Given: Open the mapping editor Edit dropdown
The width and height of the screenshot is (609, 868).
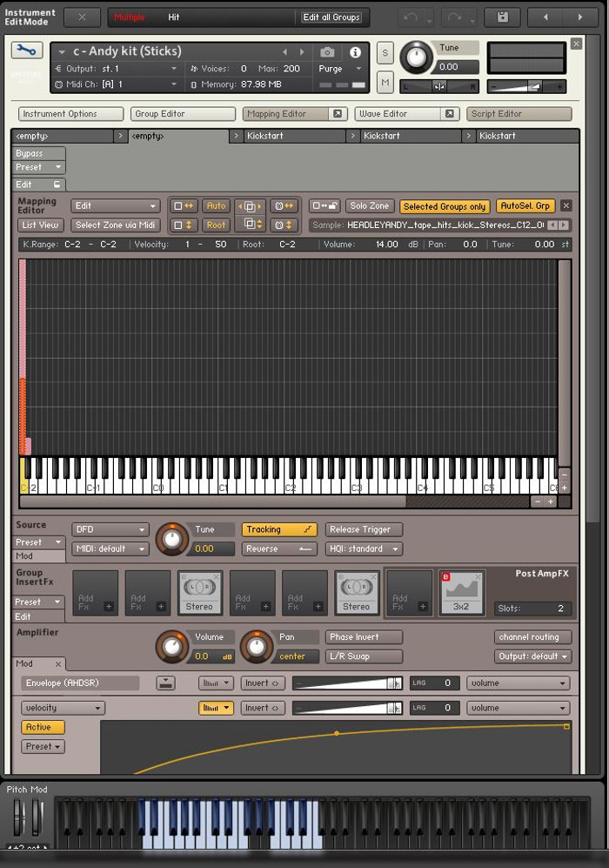Looking at the screenshot, I should pos(115,206).
